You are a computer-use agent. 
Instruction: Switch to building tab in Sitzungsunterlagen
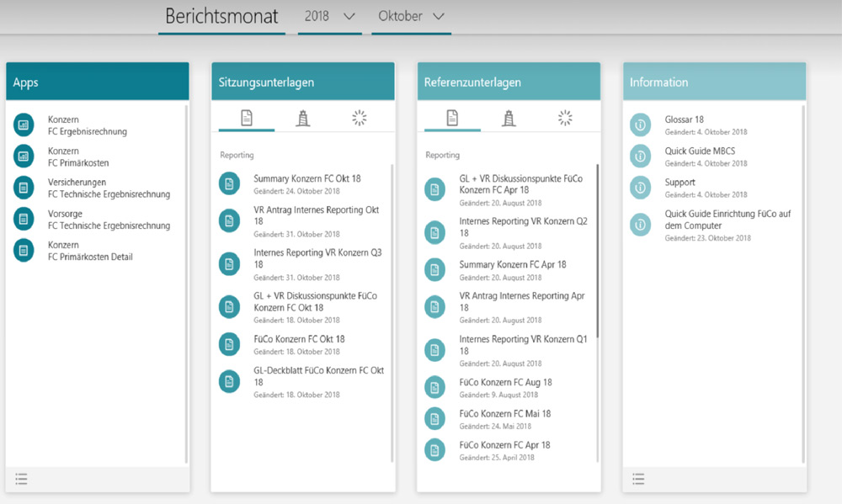pos(303,119)
